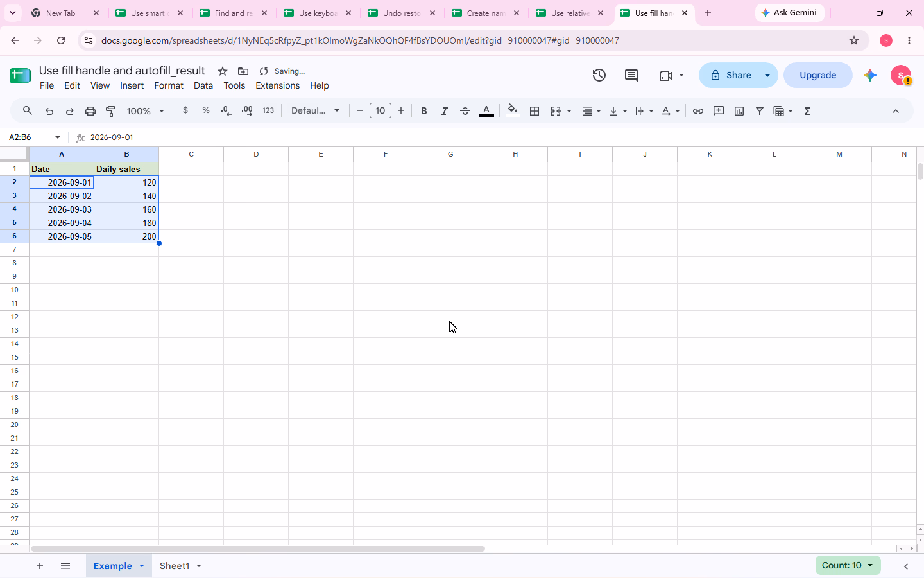Click the Upgrade button

pos(818,75)
